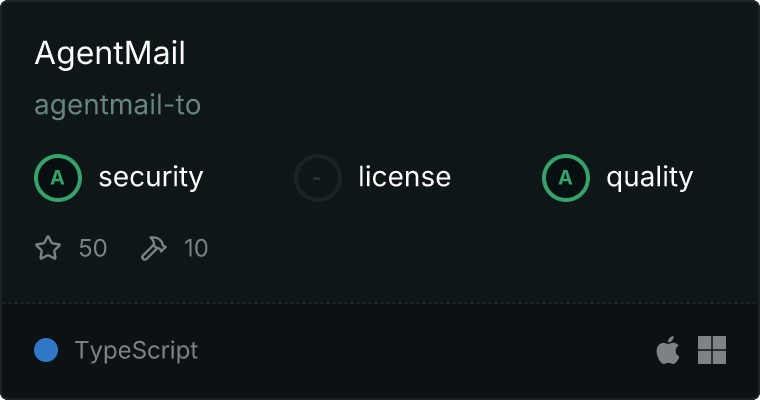
Task: Click the blue TypeScript language dot
Action: tap(46, 350)
